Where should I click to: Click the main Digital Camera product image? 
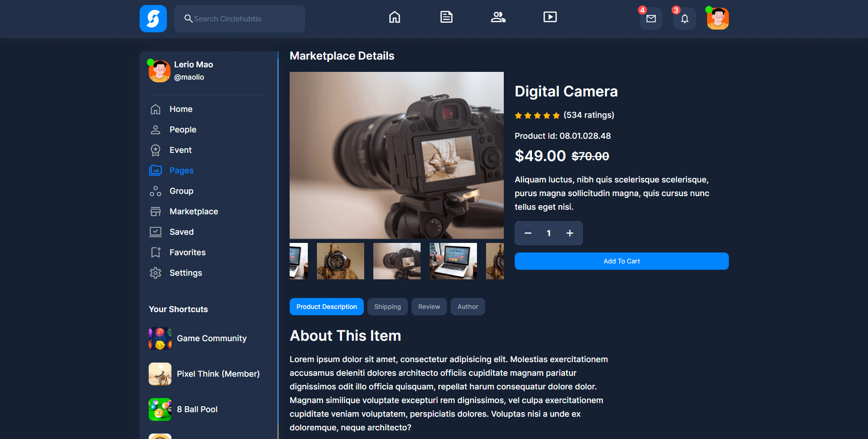tap(396, 155)
